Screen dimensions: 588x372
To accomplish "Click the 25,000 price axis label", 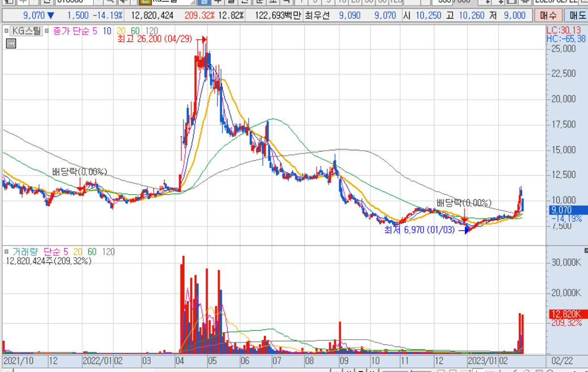I will click(x=563, y=48).
